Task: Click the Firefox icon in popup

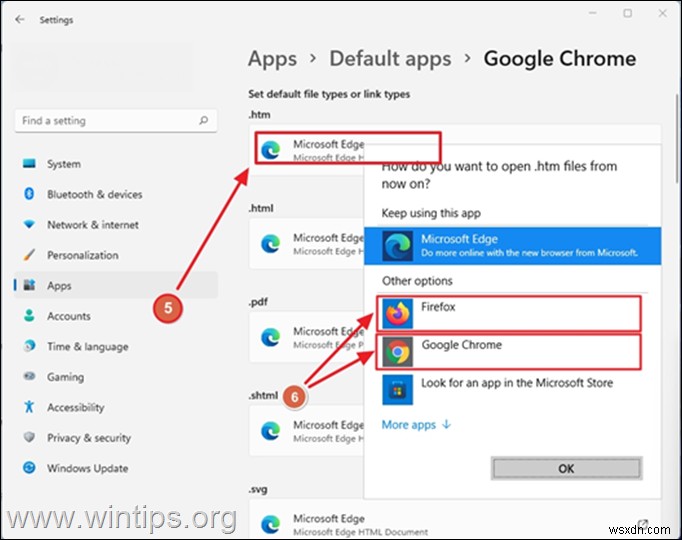Action: point(398,313)
